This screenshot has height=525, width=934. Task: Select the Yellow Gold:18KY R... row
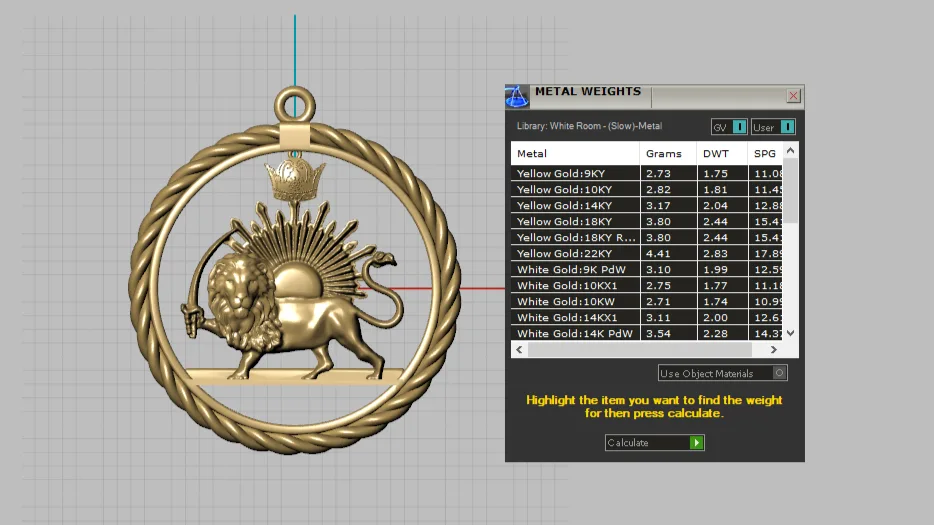(646, 238)
